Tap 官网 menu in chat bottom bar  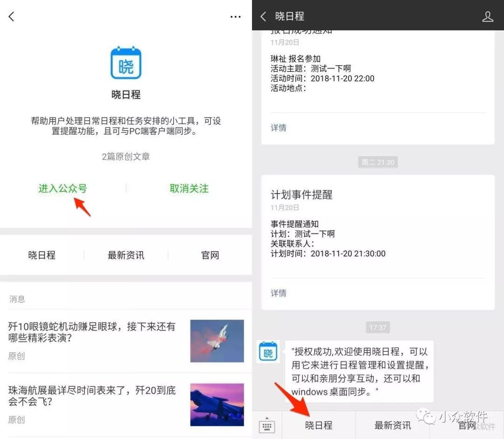click(467, 425)
